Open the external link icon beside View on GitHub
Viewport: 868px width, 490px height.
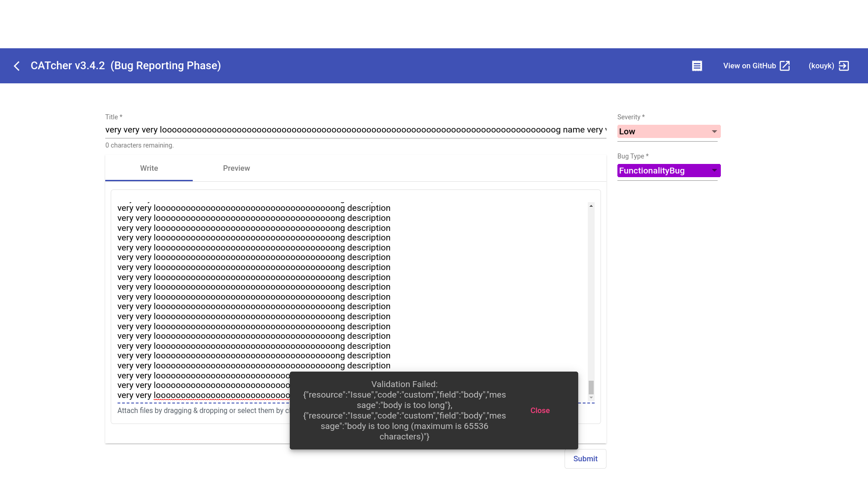point(785,66)
